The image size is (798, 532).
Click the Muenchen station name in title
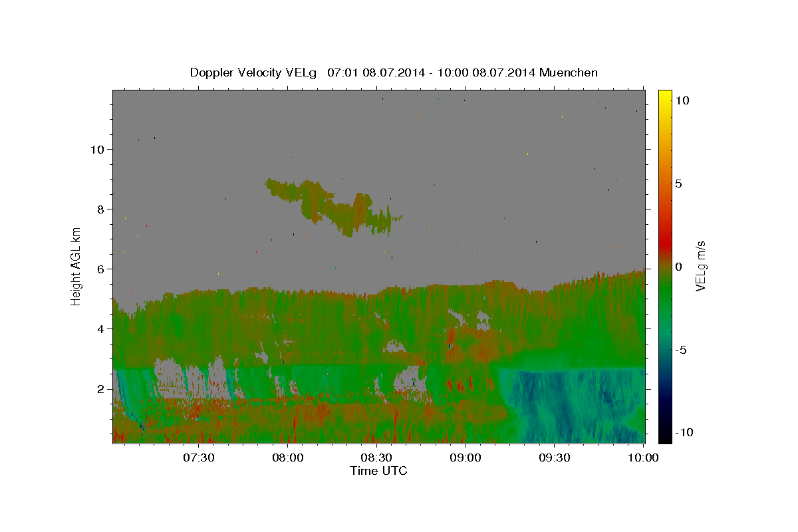569,72
